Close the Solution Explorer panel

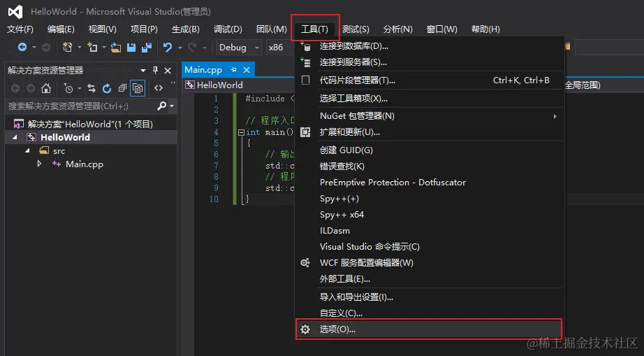pyautogui.click(x=168, y=71)
